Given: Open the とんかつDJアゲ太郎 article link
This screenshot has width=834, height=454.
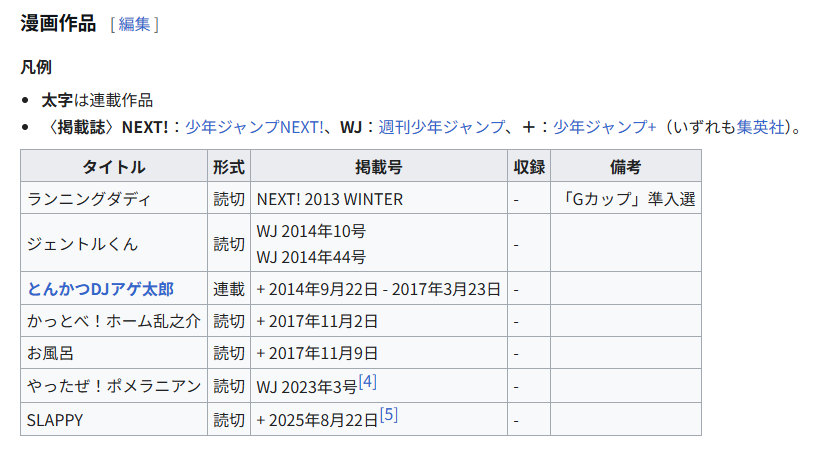Looking at the screenshot, I should click(101, 289).
